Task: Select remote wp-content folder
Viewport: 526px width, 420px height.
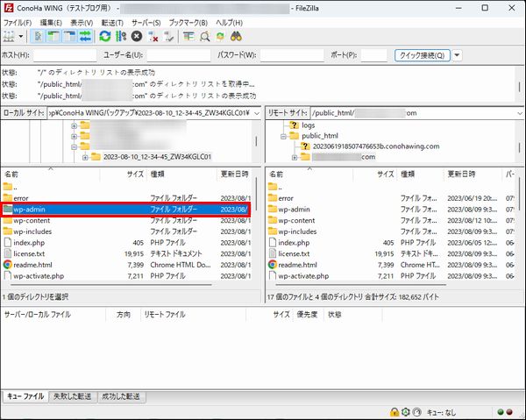Action: [296, 220]
